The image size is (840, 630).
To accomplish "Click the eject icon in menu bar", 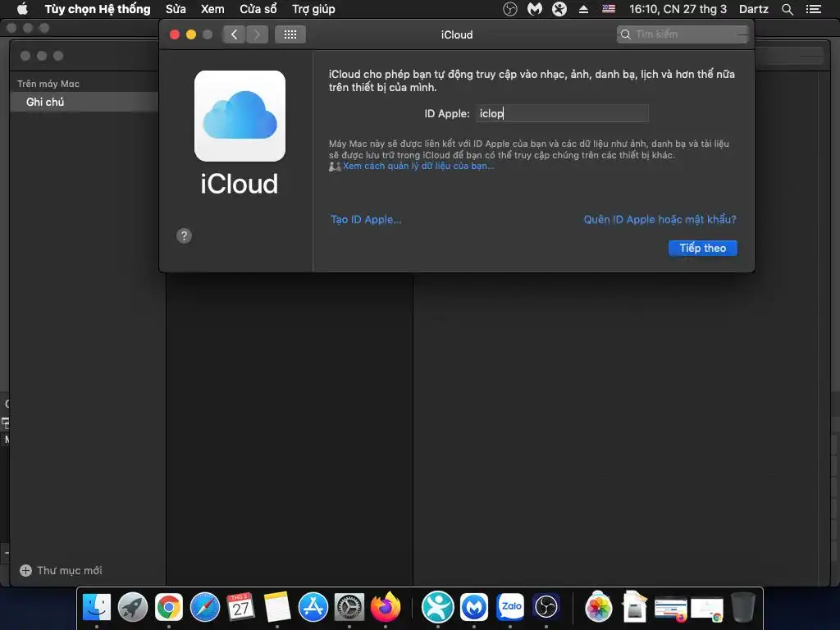I will [x=584, y=9].
